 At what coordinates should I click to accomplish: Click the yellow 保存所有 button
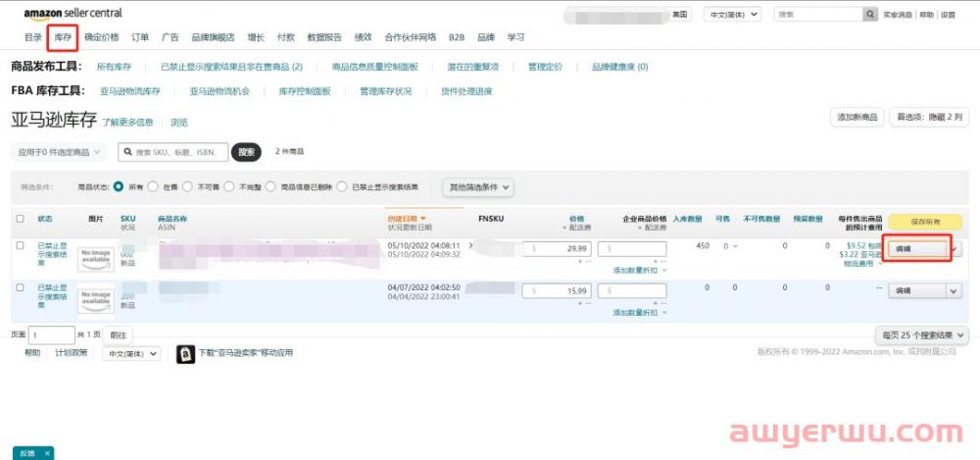tap(925, 222)
